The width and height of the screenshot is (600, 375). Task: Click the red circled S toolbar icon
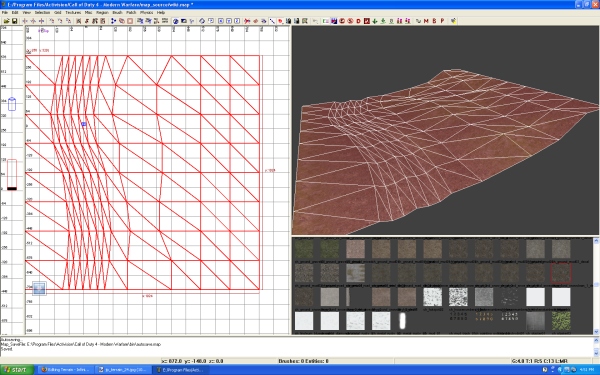350,21
